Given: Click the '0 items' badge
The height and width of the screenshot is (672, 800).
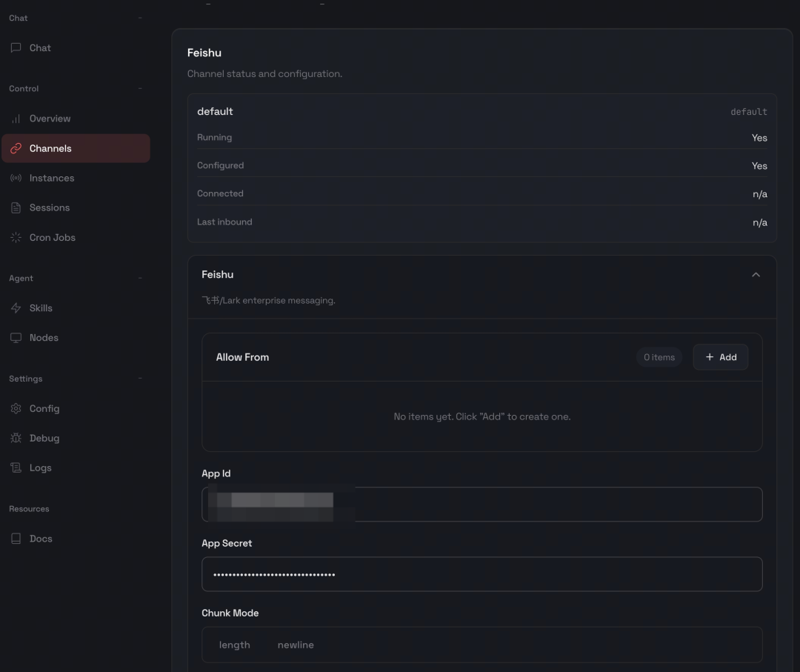Looking at the screenshot, I should [x=659, y=357].
